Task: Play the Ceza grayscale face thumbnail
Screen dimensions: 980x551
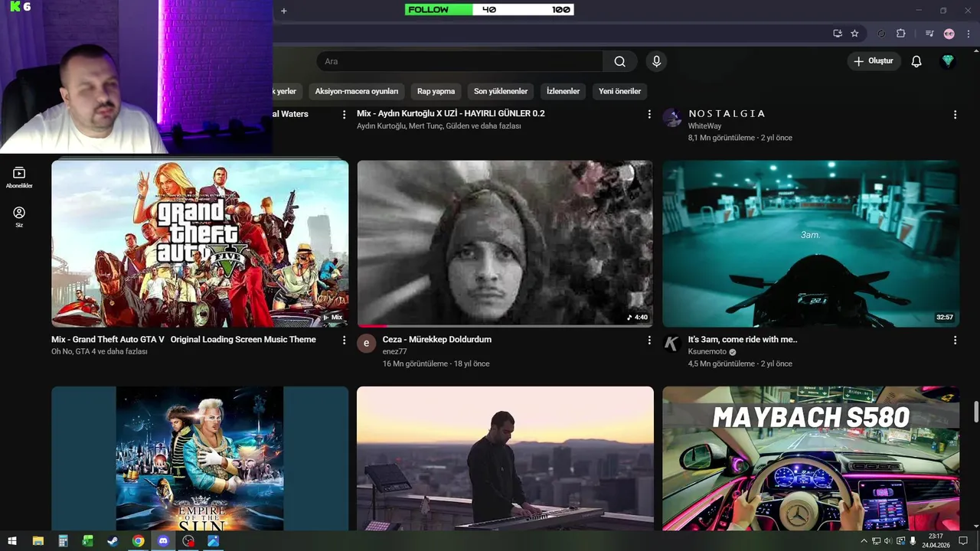Action: 505,243
